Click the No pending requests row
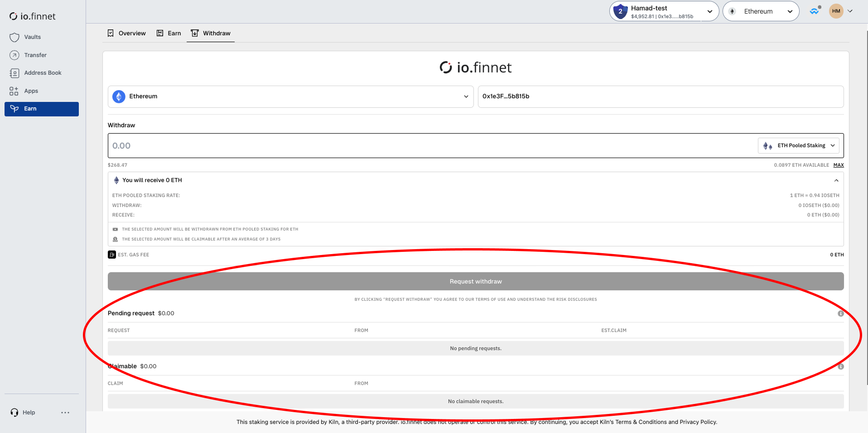868x433 pixels. (x=476, y=348)
